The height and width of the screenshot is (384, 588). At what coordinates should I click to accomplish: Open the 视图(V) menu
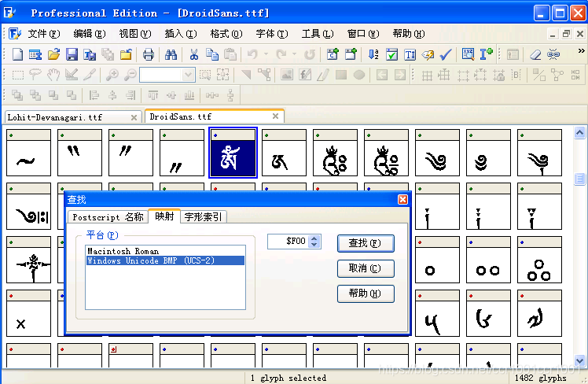[135, 34]
